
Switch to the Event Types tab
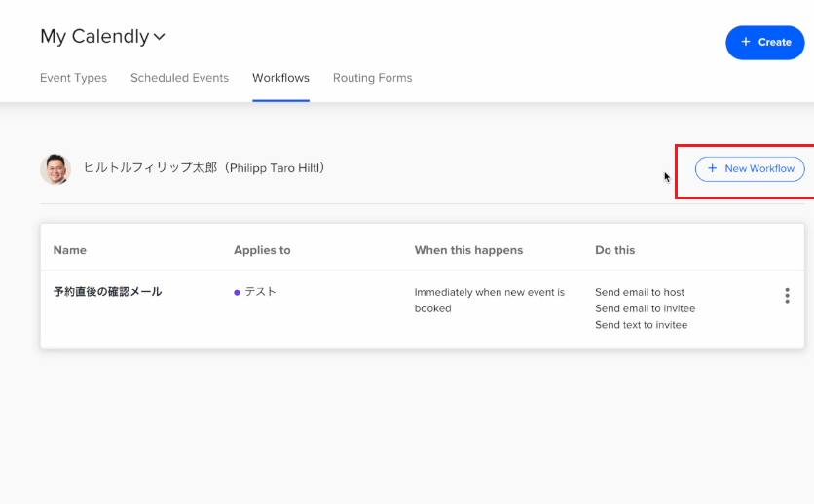(73, 78)
